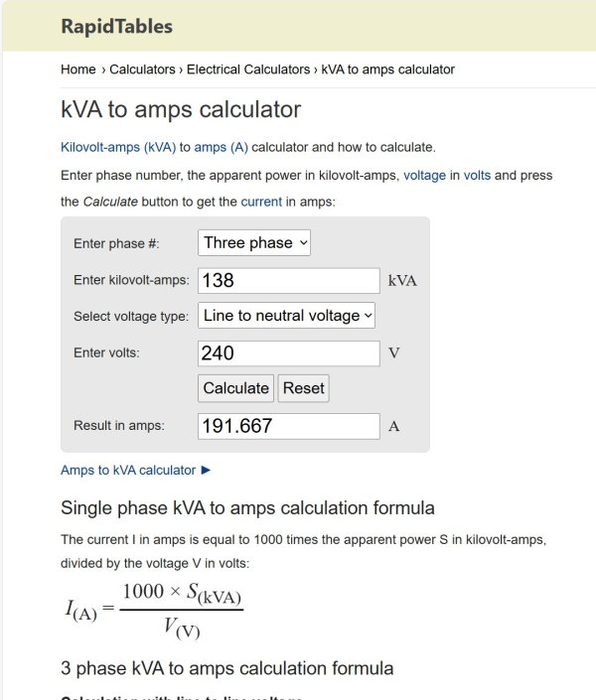596x700 pixels.
Task: Open the current link in the instructions
Action: click(x=261, y=201)
